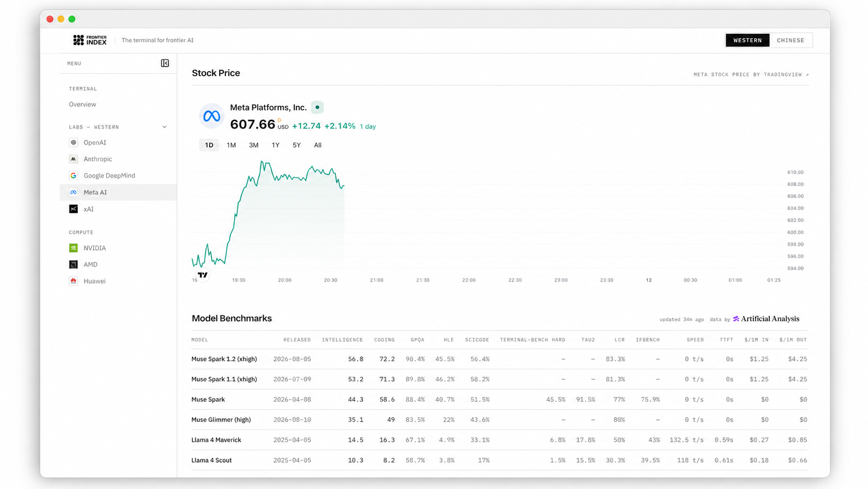Image resolution: width=868 pixels, height=489 pixels.
Task: Sort table by Intelligence column header
Action: (x=342, y=340)
